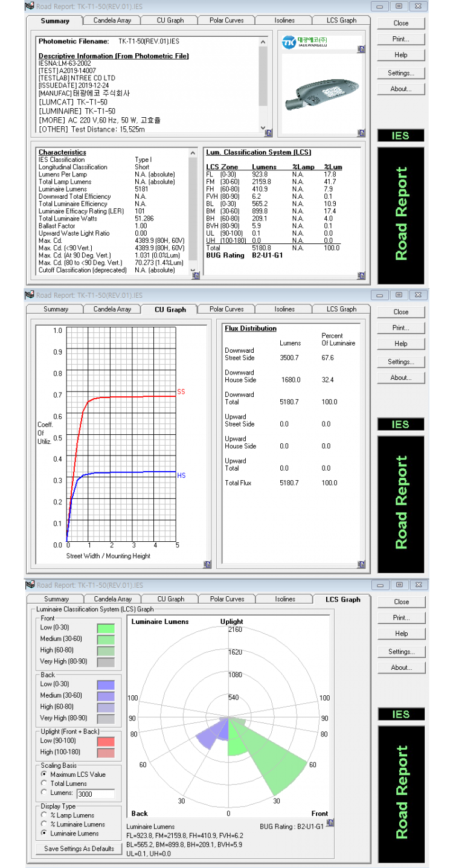Viewport: 453px width, 868px height.
Task: Click the Lumens value input field
Action: pyautogui.click(x=95, y=794)
